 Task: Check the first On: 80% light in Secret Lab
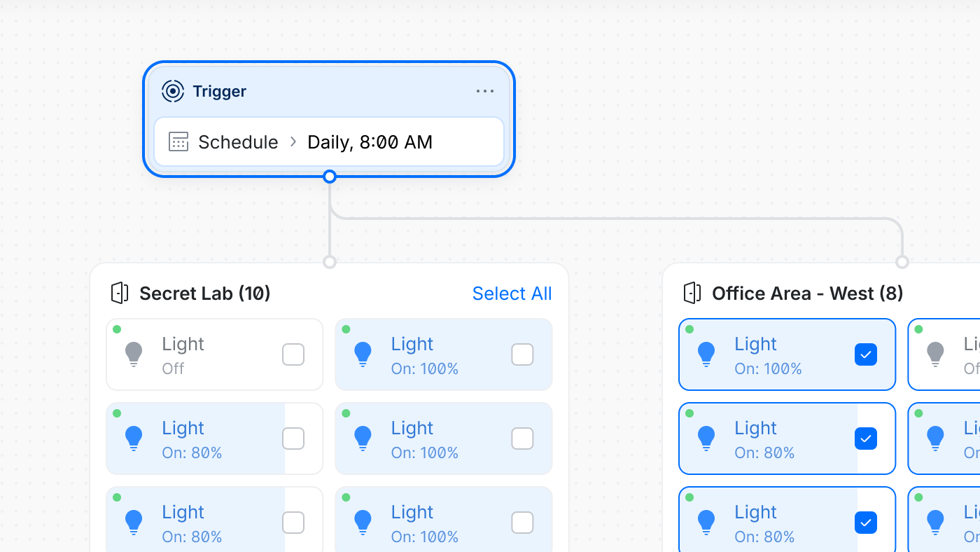pos(293,439)
